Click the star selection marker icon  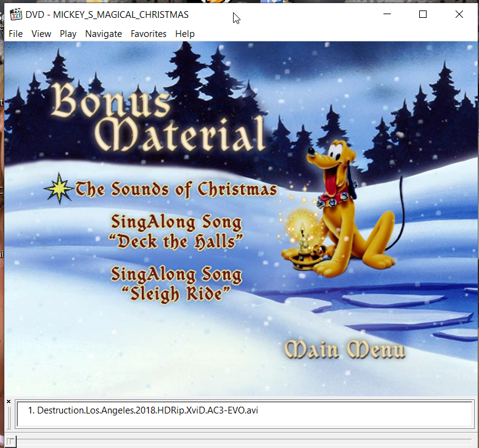(59, 188)
